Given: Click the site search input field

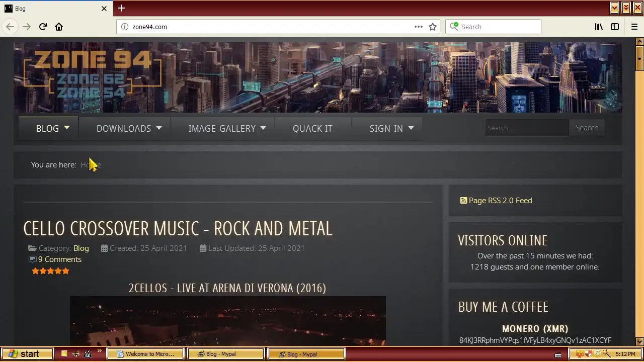Looking at the screenshot, I should (x=527, y=128).
